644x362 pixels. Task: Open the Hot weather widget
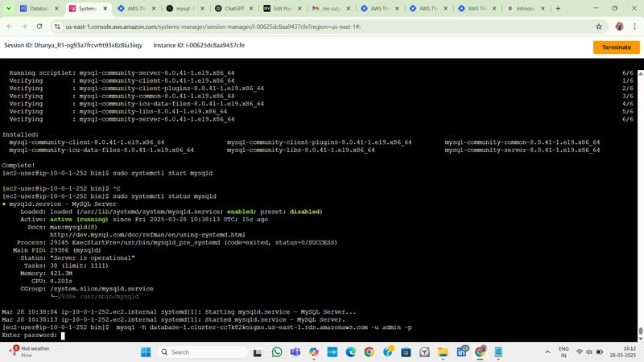[x=30, y=352]
